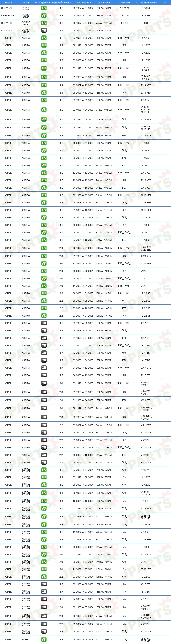
Task: Select the 44kW / 60KM power cell
Action: click(104, 30)
